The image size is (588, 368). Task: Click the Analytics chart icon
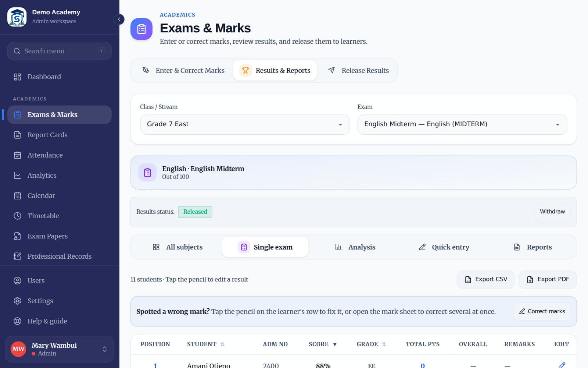[17, 176]
